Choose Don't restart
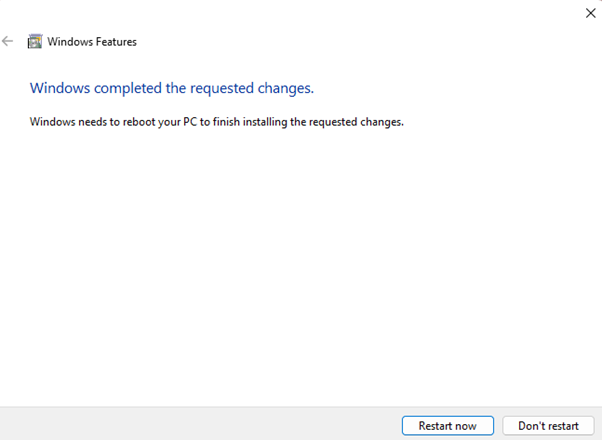The height and width of the screenshot is (440, 602). [547, 426]
